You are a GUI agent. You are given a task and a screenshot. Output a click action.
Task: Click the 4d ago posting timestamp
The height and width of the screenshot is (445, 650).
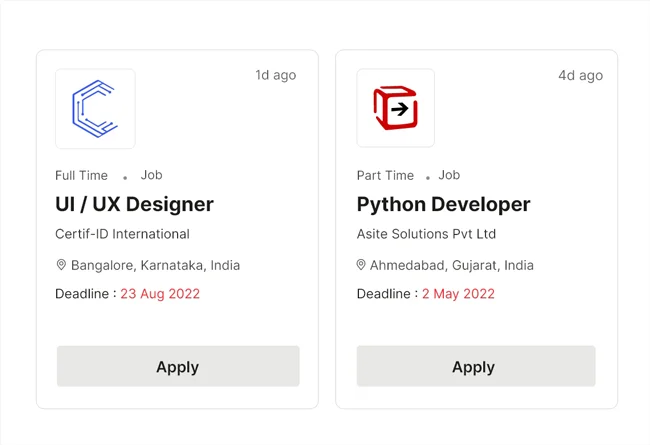pos(580,75)
